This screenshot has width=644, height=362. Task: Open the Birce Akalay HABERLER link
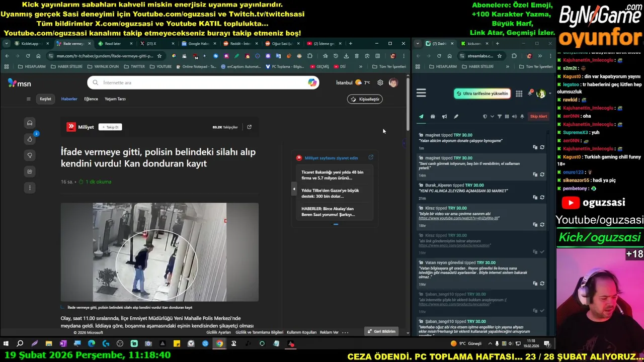tap(328, 211)
